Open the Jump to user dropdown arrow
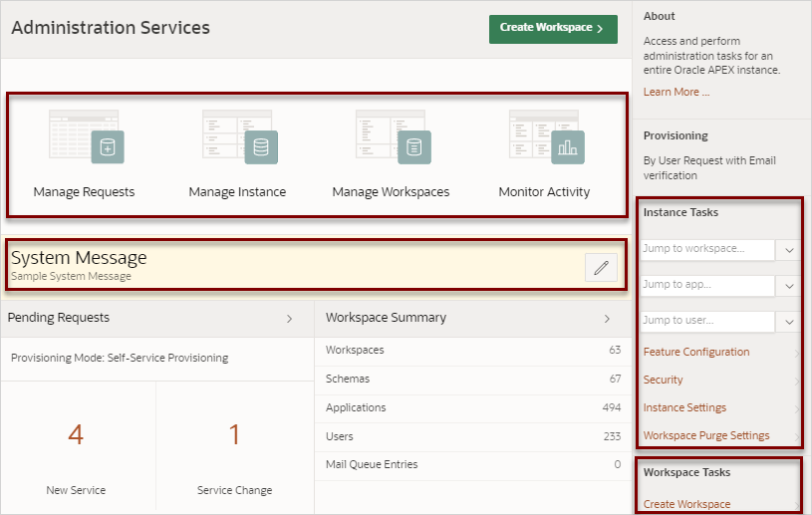 coord(789,322)
